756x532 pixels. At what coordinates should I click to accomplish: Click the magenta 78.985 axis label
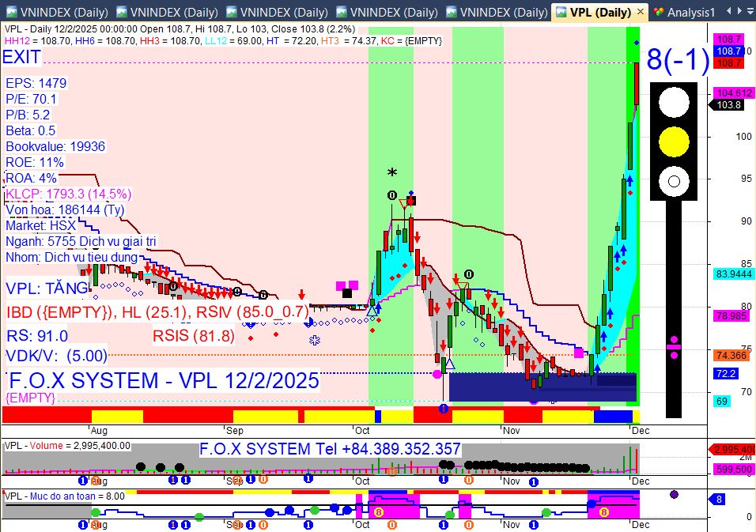(731, 315)
